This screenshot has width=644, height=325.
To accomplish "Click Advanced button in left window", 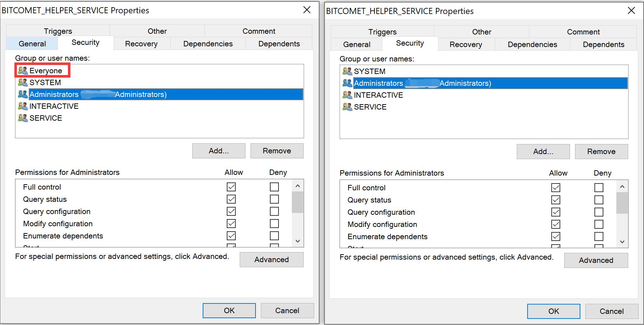I will [x=272, y=260].
